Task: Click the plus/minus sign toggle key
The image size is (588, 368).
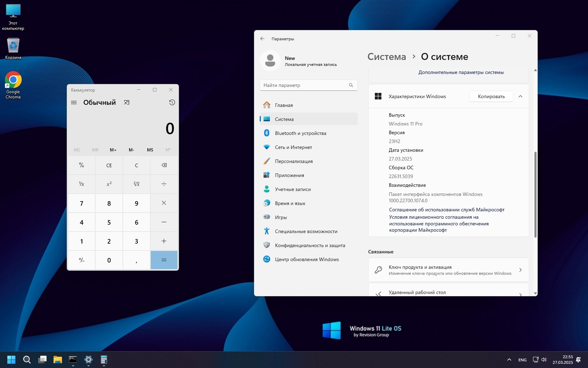Action: [82, 260]
